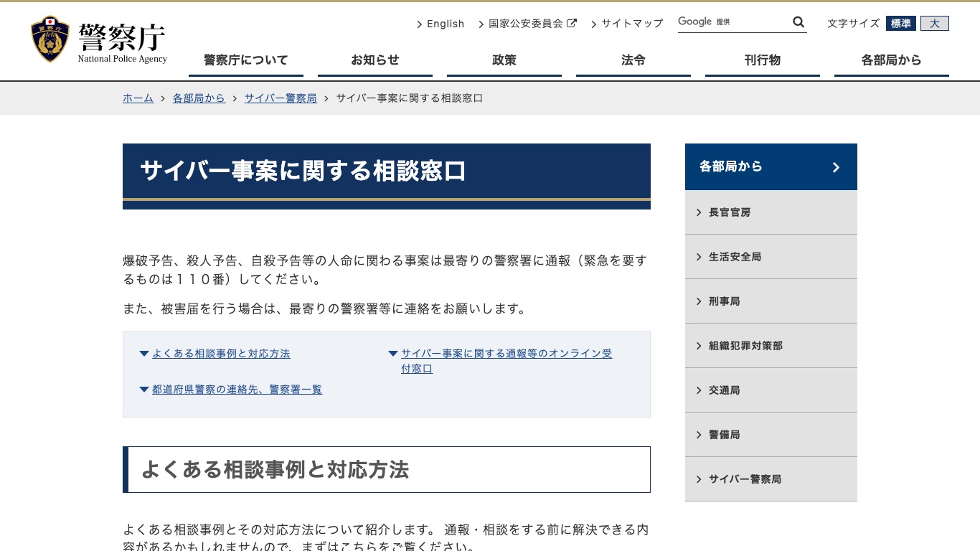
Task: Set text size to 標準
Action: (x=901, y=24)
